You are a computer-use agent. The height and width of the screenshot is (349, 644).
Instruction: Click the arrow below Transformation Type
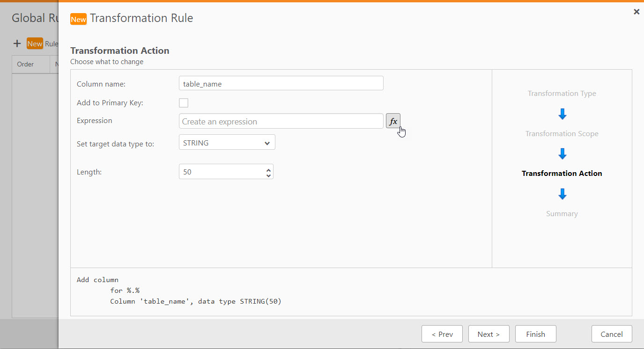(563, 114)
